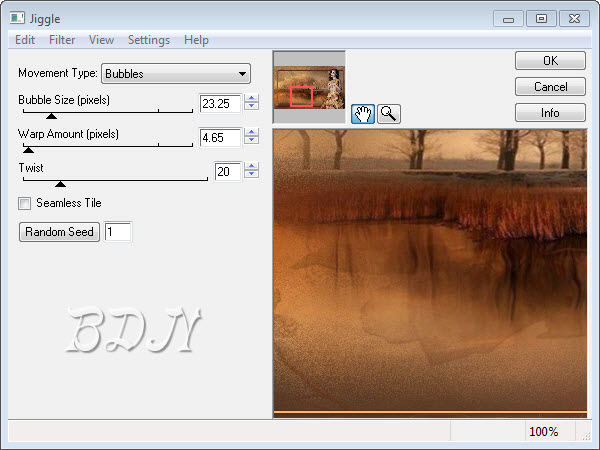Minimize the Jiggle window
This screenshot has height=450, width=600.
click(x=508, y=19)
